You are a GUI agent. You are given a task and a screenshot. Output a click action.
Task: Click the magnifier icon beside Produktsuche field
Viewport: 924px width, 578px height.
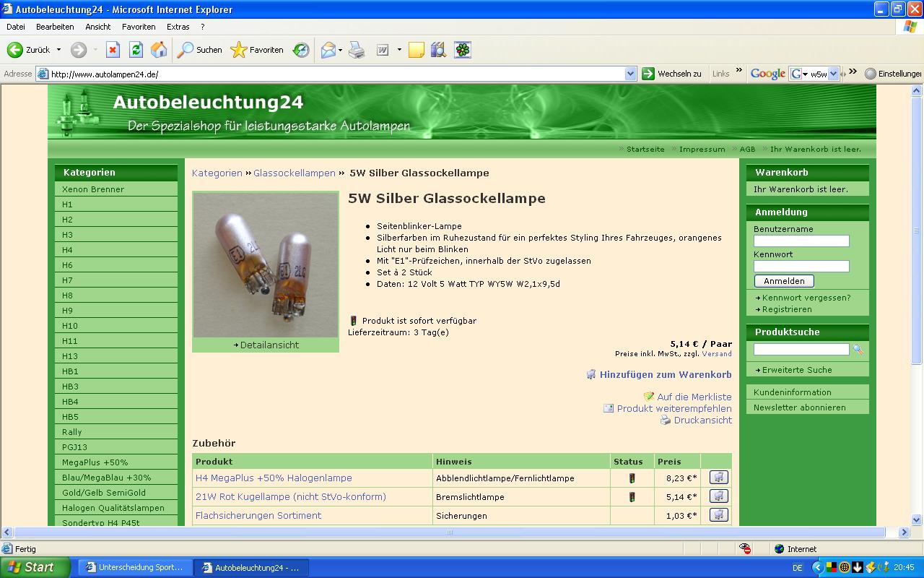pyautogui.click(x=858, y=350)
